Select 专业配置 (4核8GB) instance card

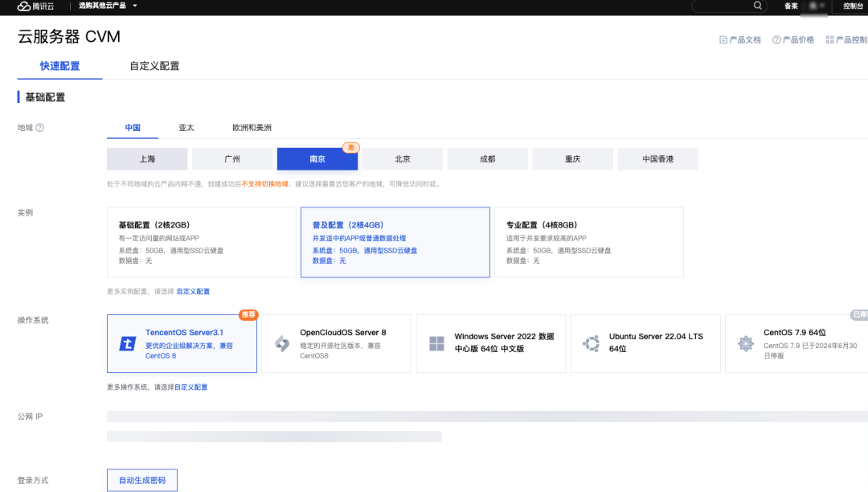(589, 243)
